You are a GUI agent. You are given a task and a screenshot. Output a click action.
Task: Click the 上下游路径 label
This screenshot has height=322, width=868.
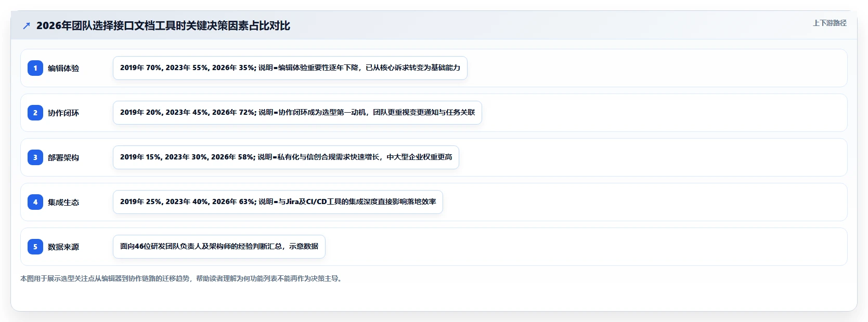pos(830,23)
